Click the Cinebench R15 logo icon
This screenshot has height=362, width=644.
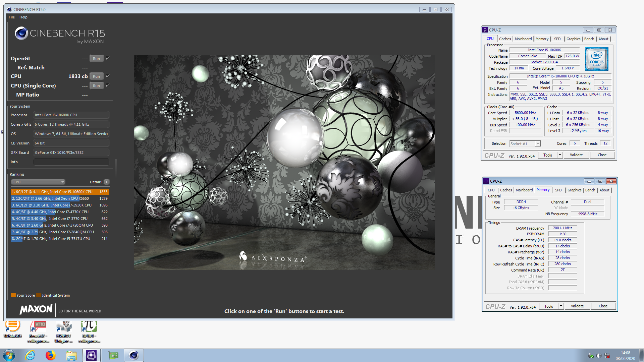point(21,33)
